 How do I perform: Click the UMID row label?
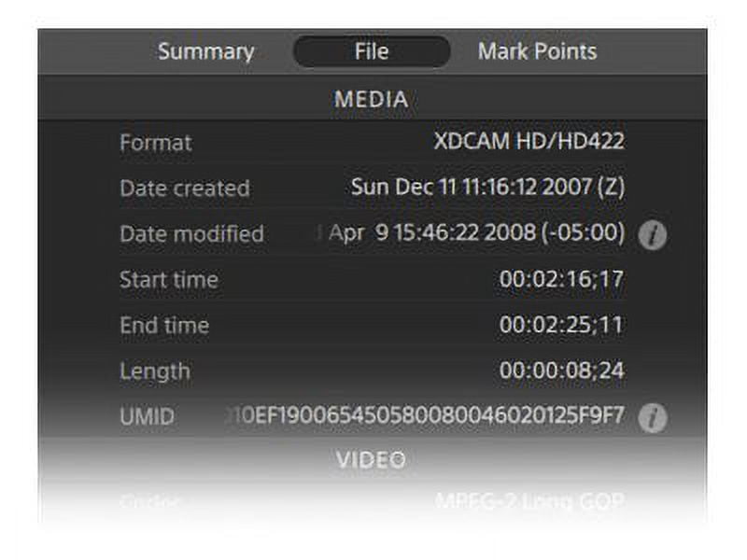[x=148, y=416]
